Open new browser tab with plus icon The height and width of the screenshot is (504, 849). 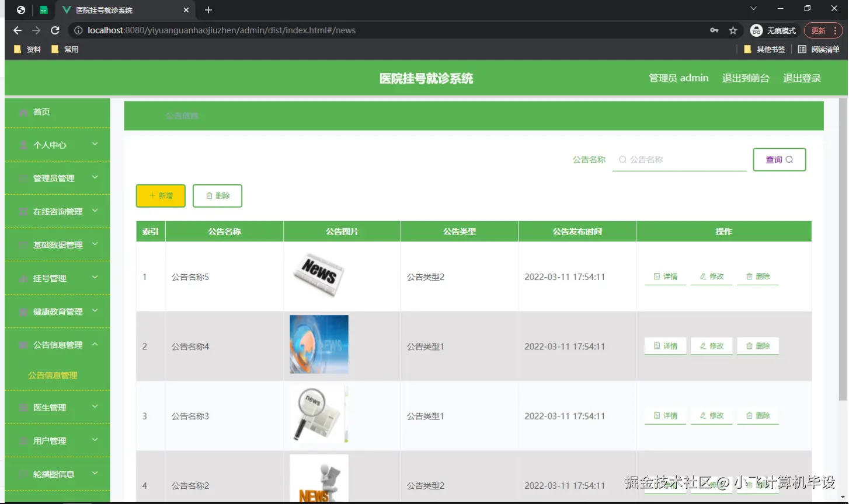(x=208, y=10)
